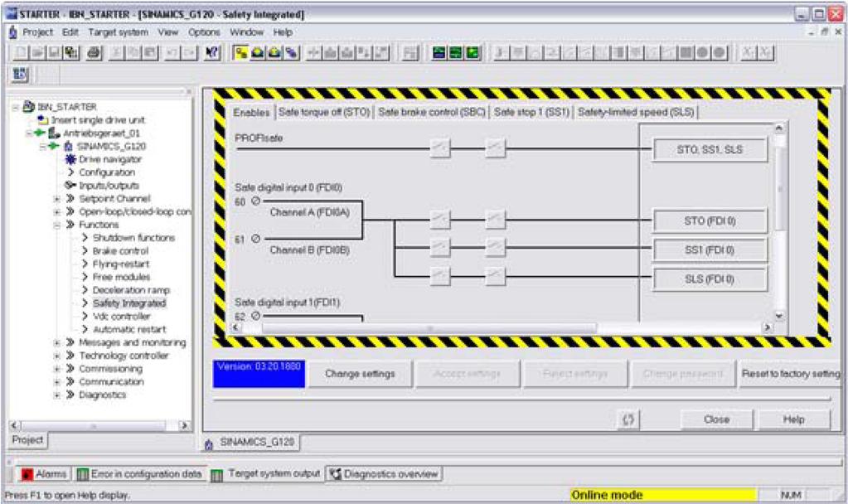Select Brake control in the project tree
The height and width of the screenshot is (504, 848).
pyautogui.click(x=120, y=251)
